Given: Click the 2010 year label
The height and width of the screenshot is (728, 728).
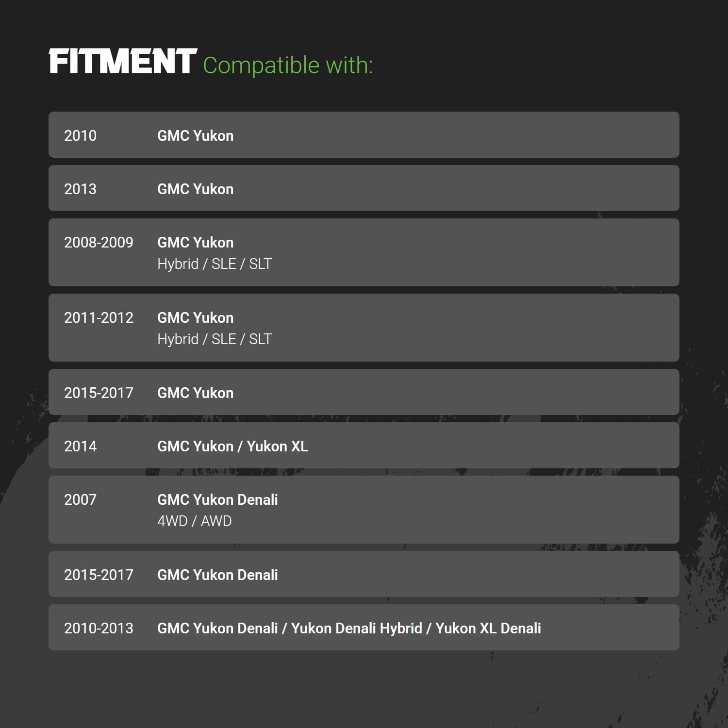Looking at the screenshot, I should [x=80, y=136].
